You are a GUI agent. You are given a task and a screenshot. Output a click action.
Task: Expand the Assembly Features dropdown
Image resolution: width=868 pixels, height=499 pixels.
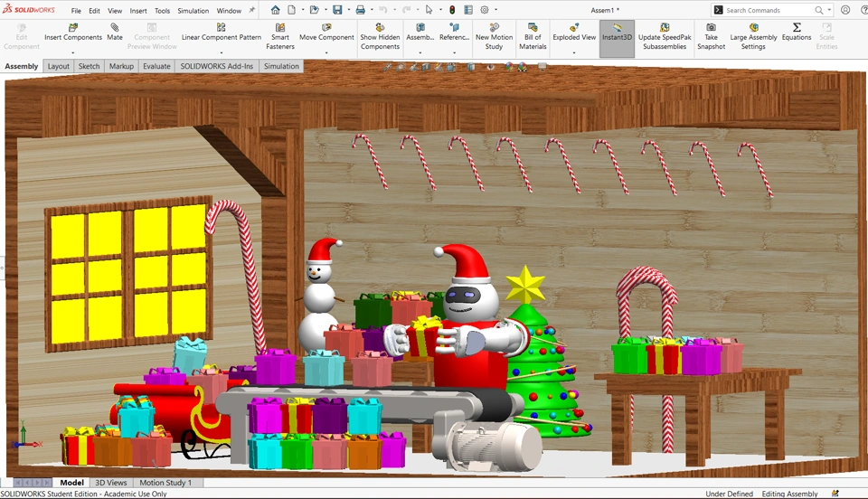(x=420, y=52)
